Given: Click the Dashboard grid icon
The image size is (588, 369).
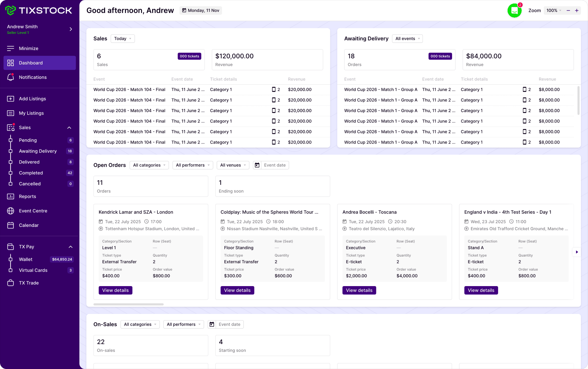Looking at the screenshot, I should 11,63.
